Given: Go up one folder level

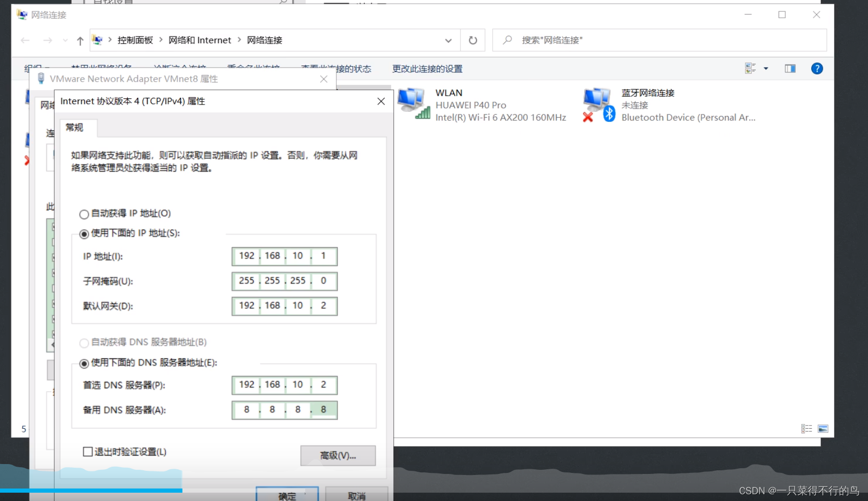Looking at the screenshot, I should coord(80,41).
